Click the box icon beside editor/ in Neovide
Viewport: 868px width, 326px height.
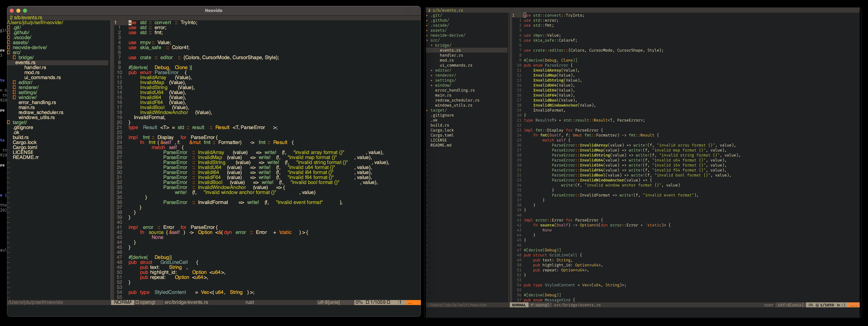click(x=14, y=83)
